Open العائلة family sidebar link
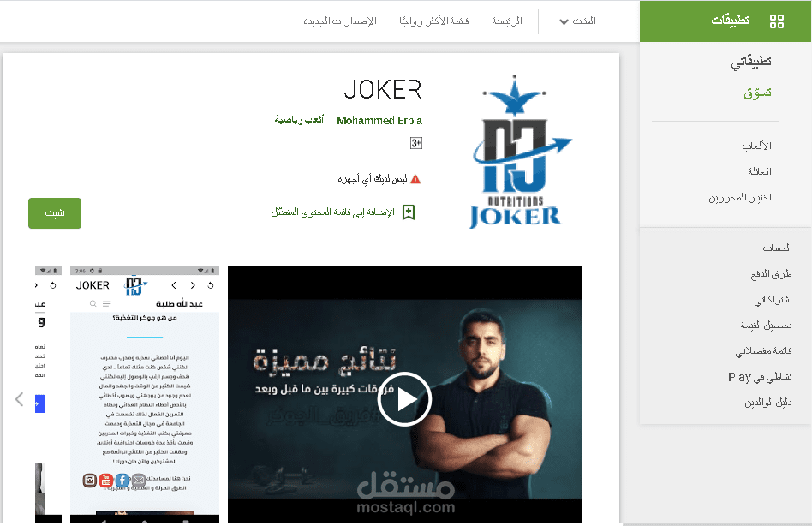This screenshot has height=526, width=812. tap(760, 171)
